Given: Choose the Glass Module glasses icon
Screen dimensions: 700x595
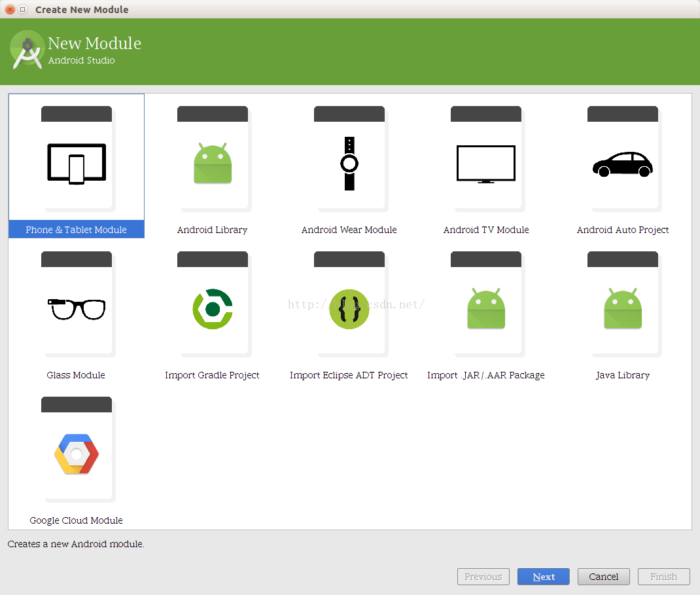Looking at the screenshot, I should point(77,309).
